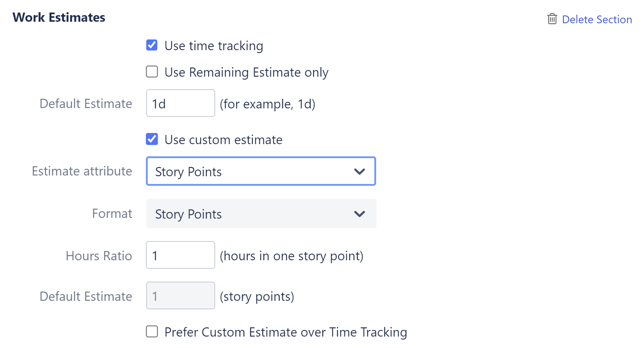The width and height of the screenshot is (644, 348).
Task: Disable the "Use time tracking" checkbox
Action: tap(152, 45)
